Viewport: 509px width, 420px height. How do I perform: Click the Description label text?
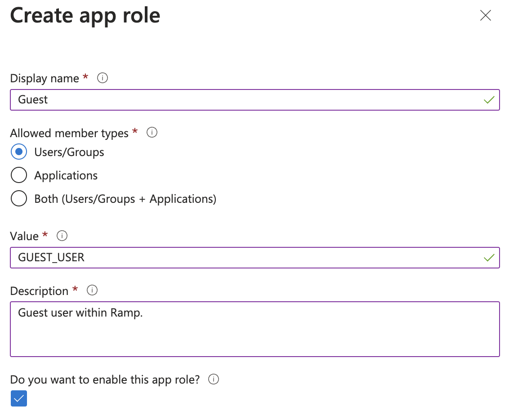39,291
